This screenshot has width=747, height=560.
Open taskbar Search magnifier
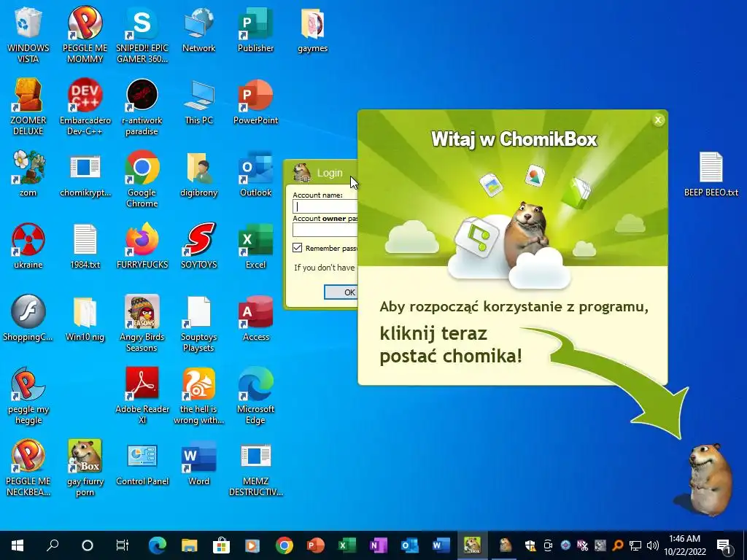point(53,545)
